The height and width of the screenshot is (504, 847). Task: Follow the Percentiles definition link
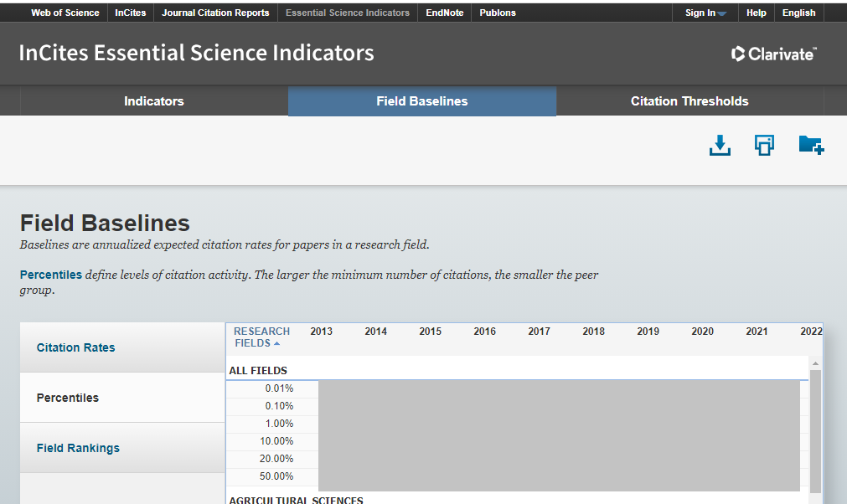pos(51,275)
